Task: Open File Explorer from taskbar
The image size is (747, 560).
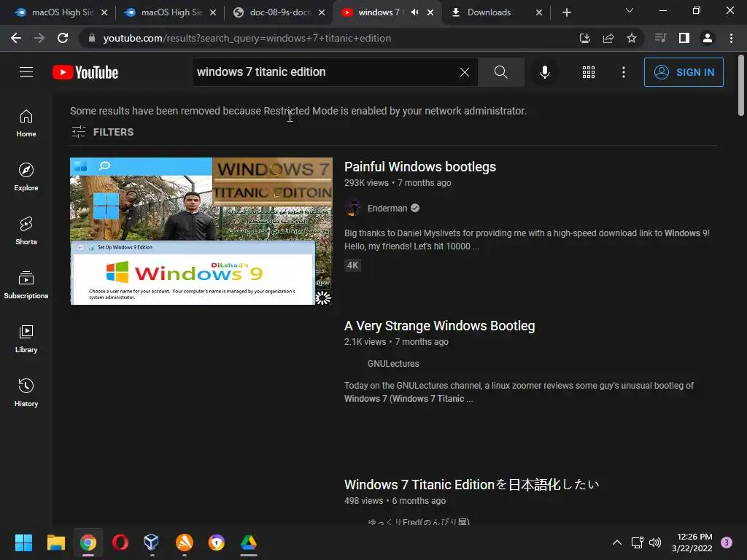Action: click(55, 542)
